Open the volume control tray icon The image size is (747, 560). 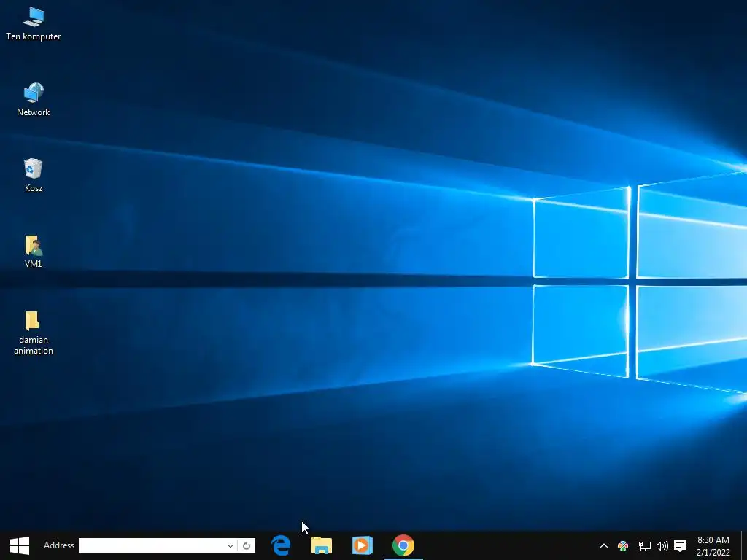pos(662,545)
